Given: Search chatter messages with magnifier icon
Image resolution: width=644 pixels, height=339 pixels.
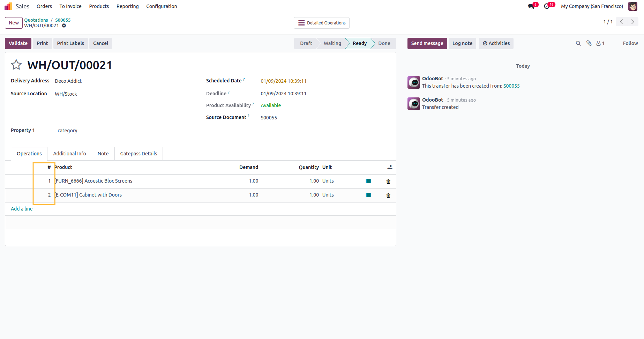Looking at the screenshot, I should 578,43.
